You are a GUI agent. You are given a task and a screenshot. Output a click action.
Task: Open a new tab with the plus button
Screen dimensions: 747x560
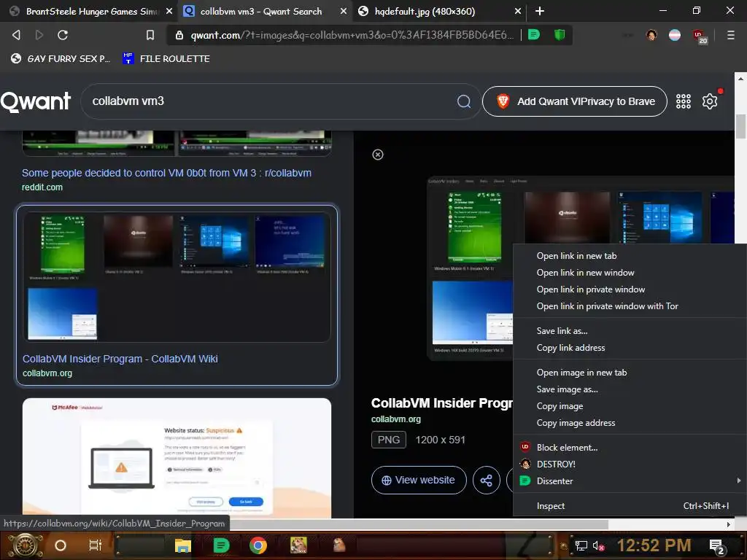coord(540,11)
